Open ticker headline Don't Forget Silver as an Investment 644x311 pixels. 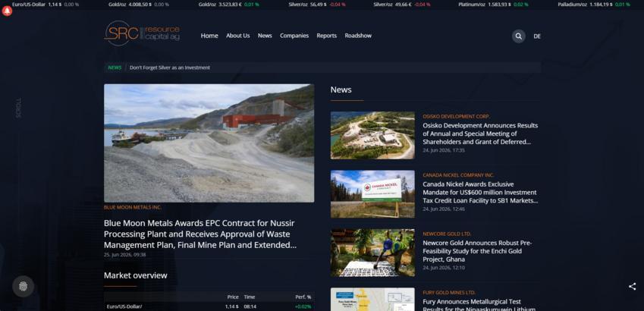(170, 68)
